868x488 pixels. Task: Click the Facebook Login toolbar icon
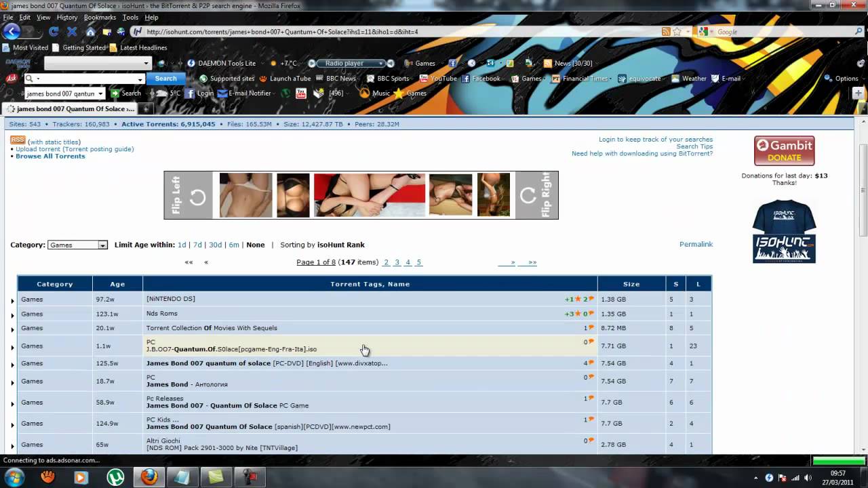tap(199, 94)
